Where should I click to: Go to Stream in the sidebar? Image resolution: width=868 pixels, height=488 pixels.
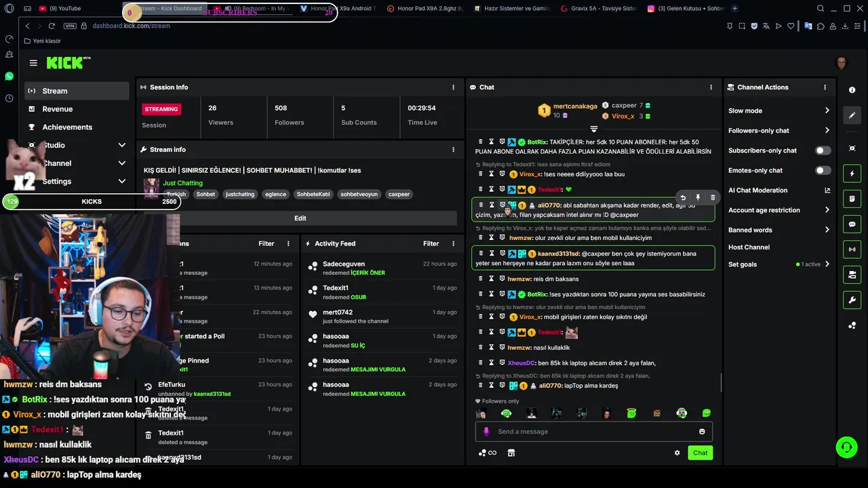[77, 91]
